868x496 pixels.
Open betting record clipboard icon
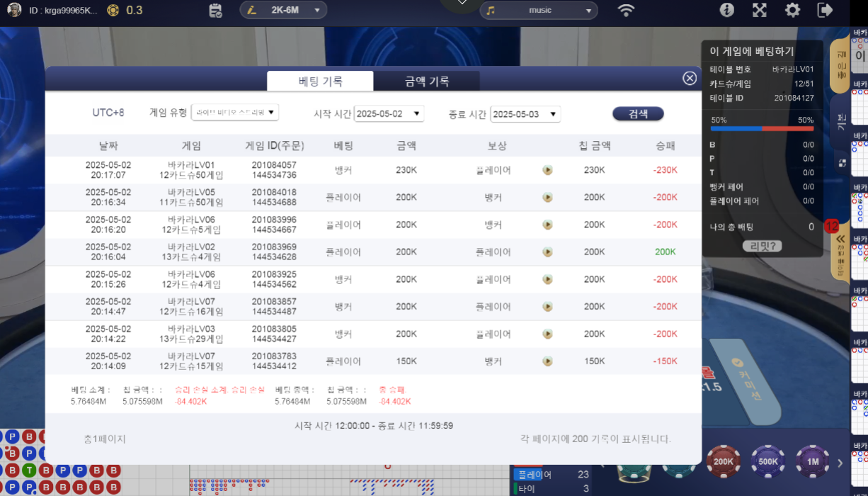[x=217, y=11]
